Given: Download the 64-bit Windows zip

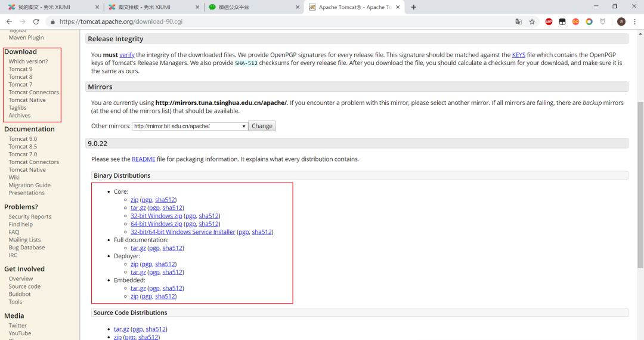Looking at the screenshot, I should coord(156,224).
